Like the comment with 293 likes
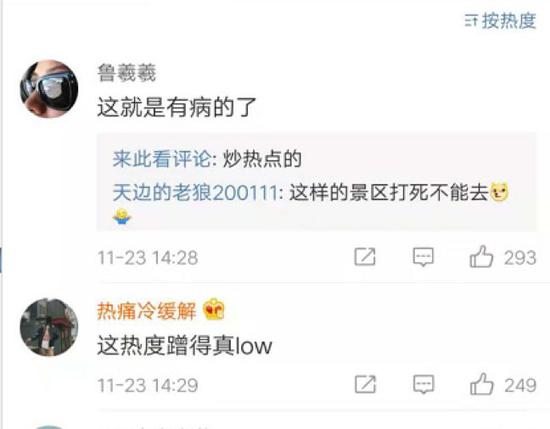The image size is (550, 429). 481,257
